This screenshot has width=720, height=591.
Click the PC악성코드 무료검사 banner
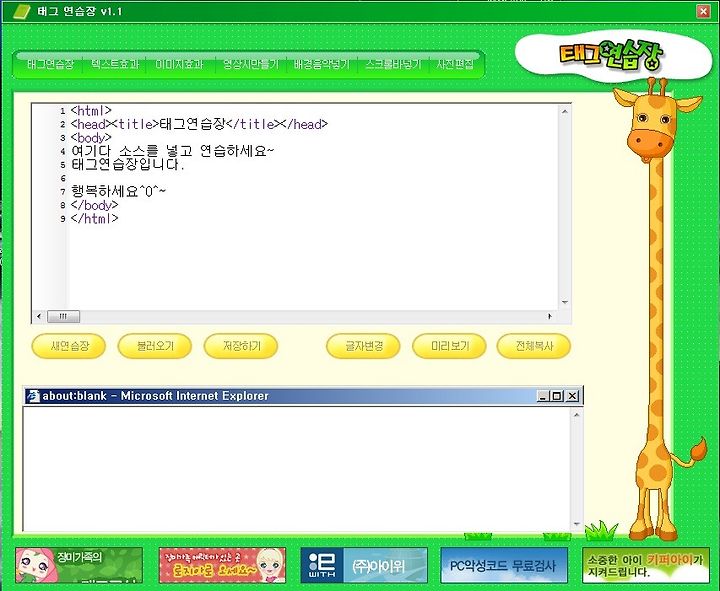(x=504, y=565)
